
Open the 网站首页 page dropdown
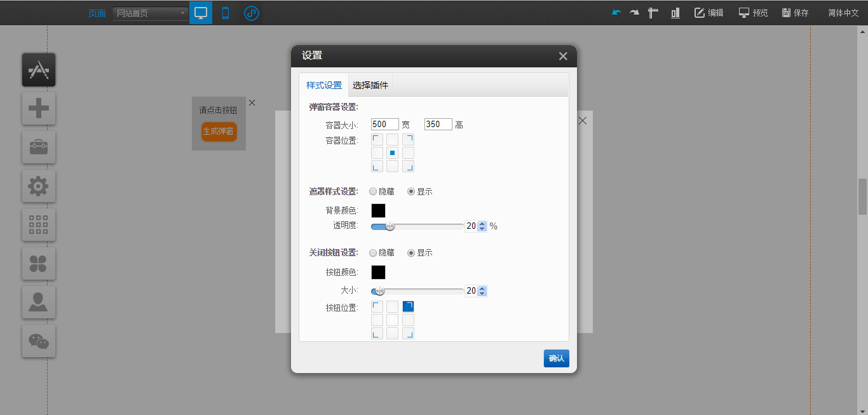click(150, 13)
